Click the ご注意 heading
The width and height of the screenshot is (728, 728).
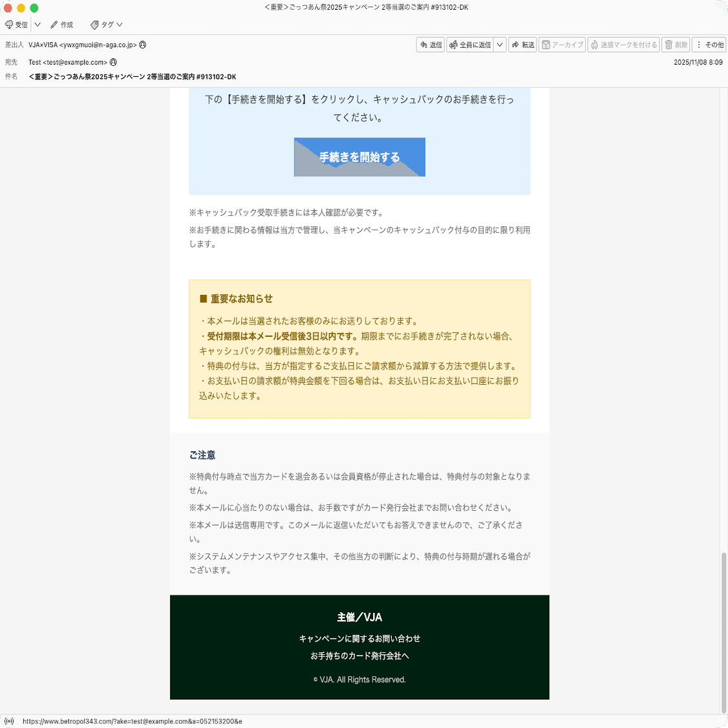[x=202, y=455]
